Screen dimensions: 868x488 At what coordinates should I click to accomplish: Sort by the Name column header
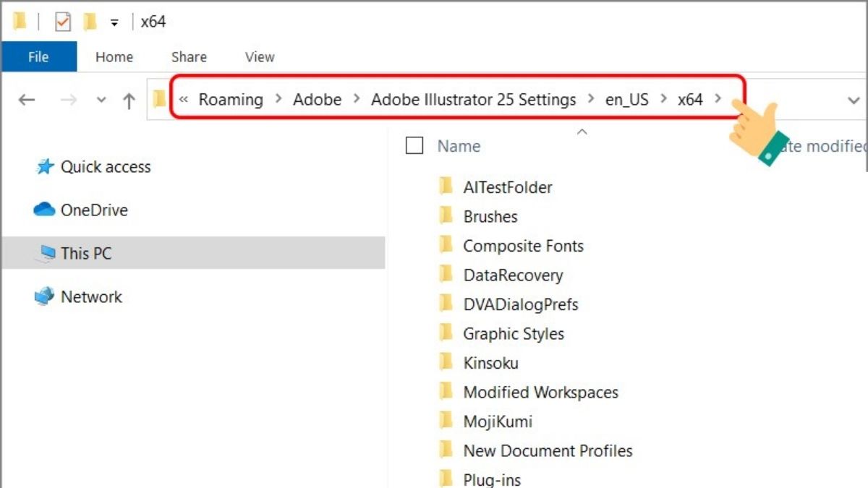[x=459, y=146]
